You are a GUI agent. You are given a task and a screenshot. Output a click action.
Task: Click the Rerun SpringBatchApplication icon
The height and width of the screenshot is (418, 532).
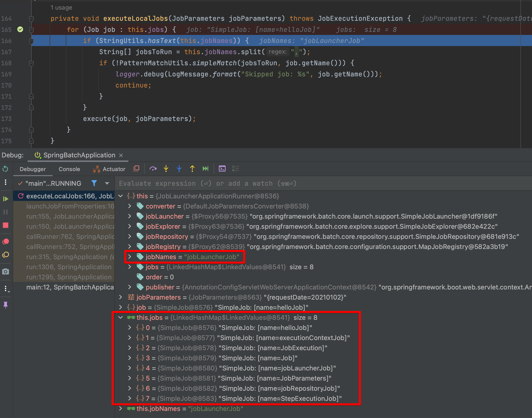pyautogui.click(x=6, y=169)
